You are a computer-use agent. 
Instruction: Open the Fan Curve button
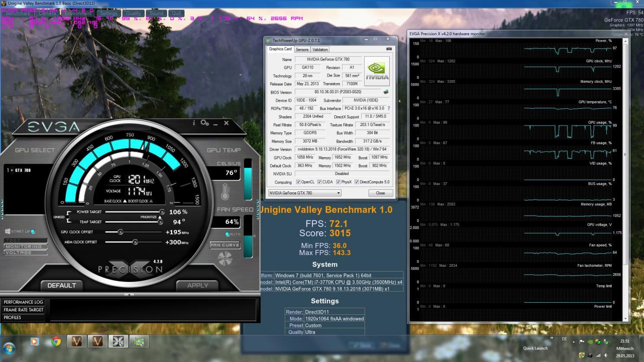[x=225, y=245]
